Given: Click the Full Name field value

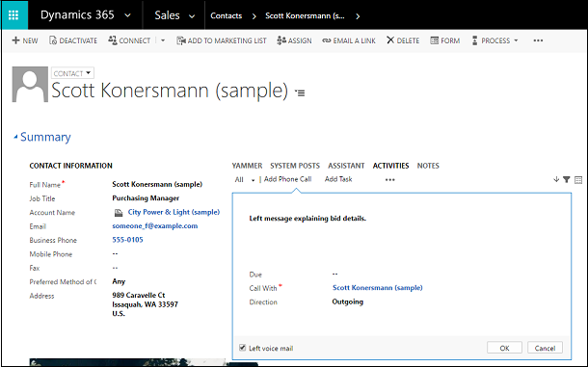Looking at the screenshot, I should [x=157, y=184].
